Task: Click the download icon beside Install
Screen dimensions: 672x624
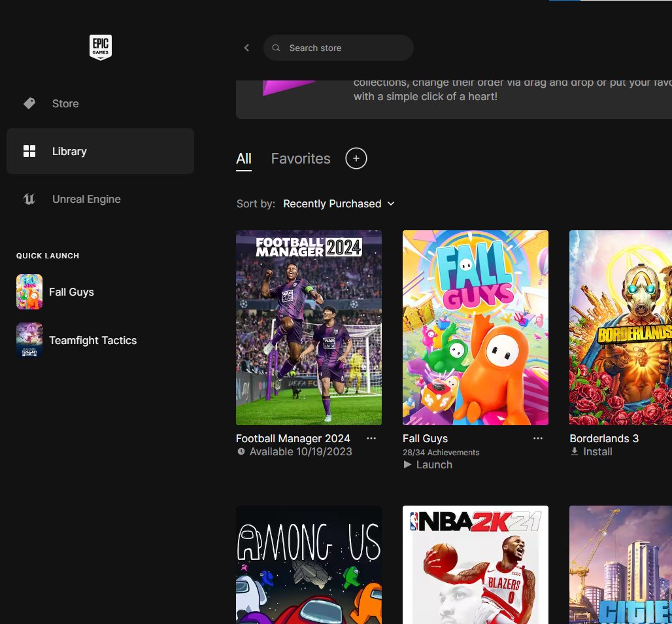Action: click(575, 451)
